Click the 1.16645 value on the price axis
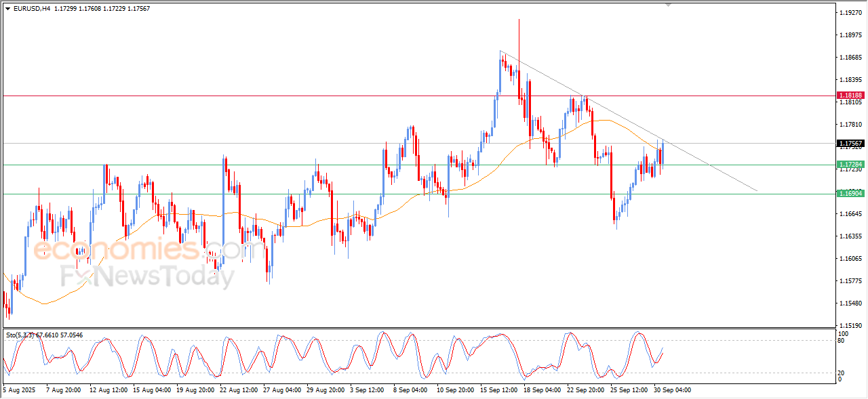 pyautogui.click(x=850, y=214)
